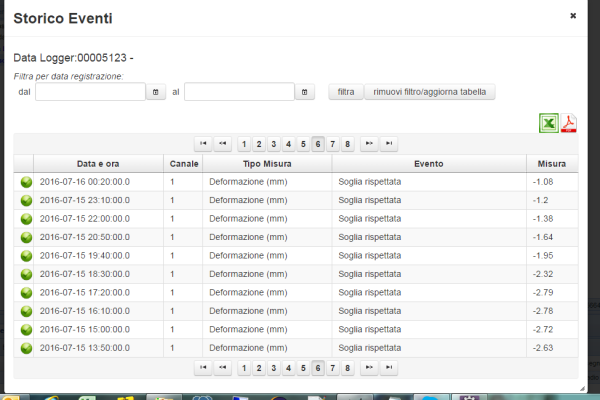Select page 5 in bottom paginator
The image size is (600, 400).
click(303, 368)
